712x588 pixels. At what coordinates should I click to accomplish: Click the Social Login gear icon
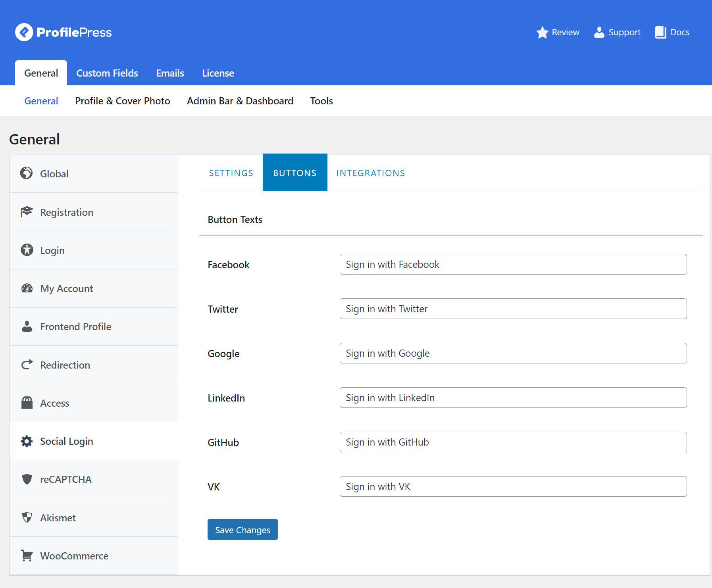coord(27,441)
